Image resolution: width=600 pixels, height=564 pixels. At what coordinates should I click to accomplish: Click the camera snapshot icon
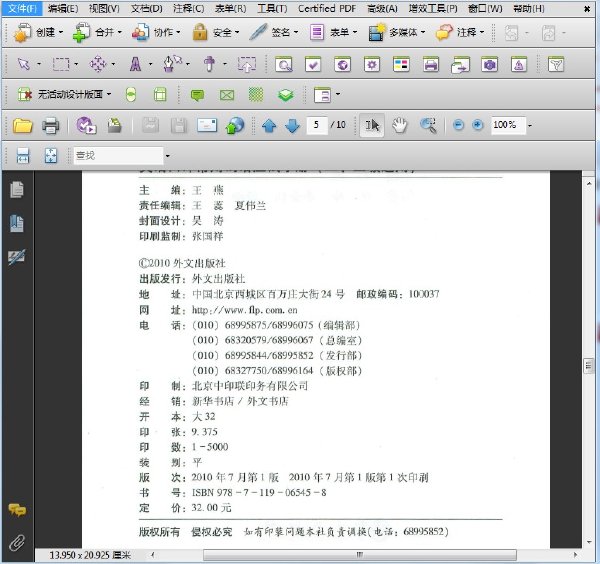click(x=489, y=65)
